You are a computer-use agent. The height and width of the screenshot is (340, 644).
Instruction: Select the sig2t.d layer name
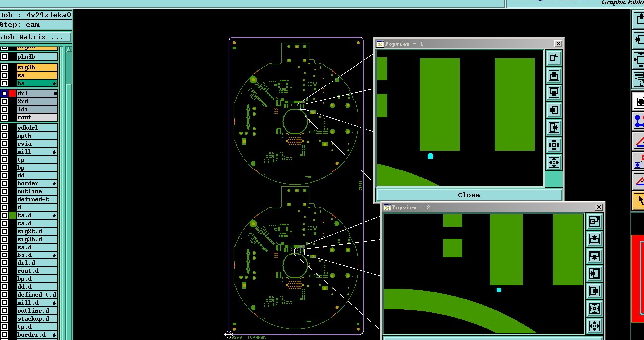[x=37, y=231]
